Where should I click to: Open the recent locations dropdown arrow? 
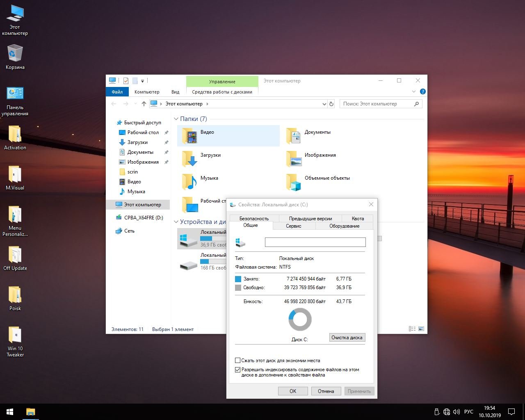(136, 104)
